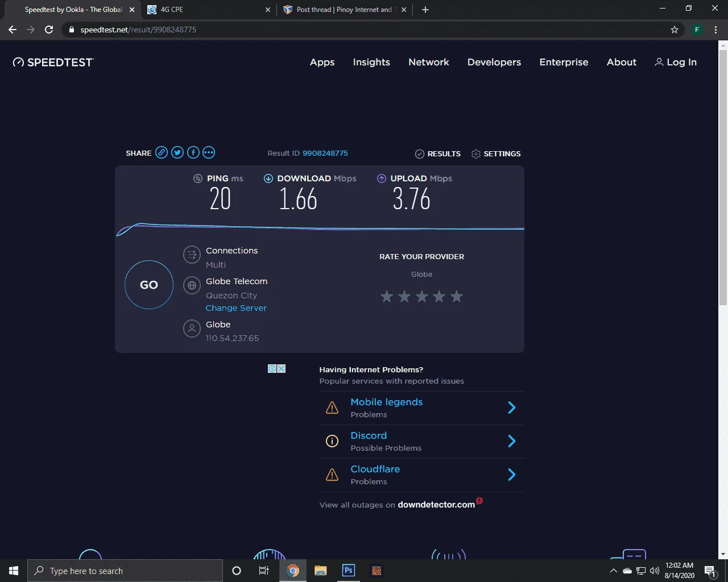Rate provider five stars
Screen dimensions: 728x582
[x=457, y=296]
